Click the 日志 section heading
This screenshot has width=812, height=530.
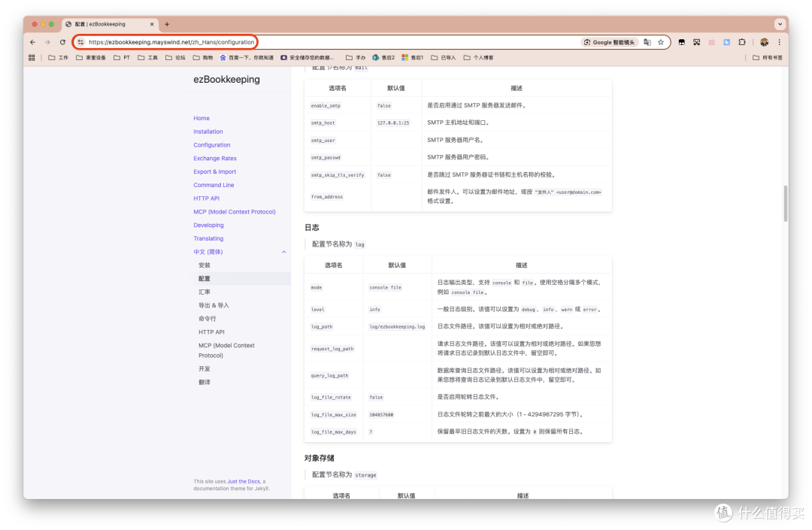point(312,228)
